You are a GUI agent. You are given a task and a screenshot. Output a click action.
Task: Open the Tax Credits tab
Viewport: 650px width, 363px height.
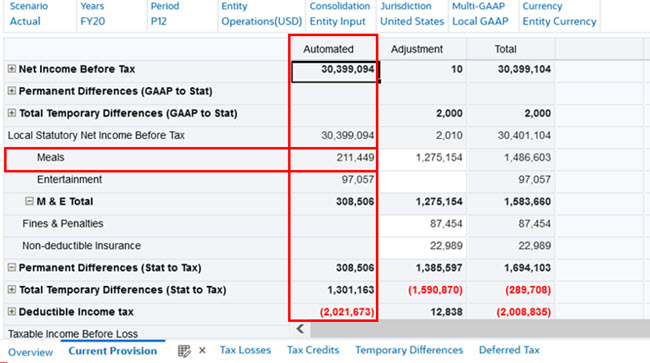[x=313, y=350]
